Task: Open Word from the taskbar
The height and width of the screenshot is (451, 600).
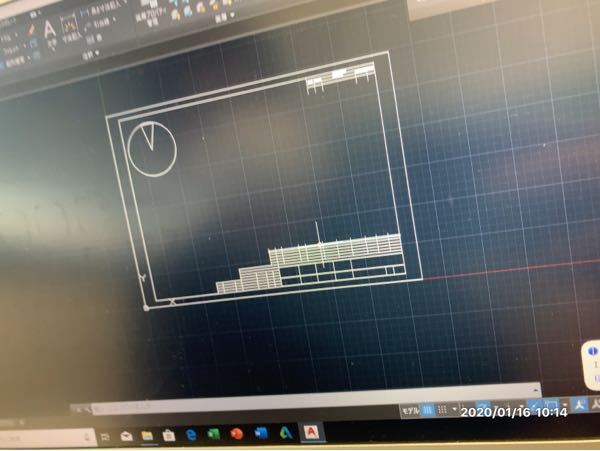Action: [x=261, y=434]
